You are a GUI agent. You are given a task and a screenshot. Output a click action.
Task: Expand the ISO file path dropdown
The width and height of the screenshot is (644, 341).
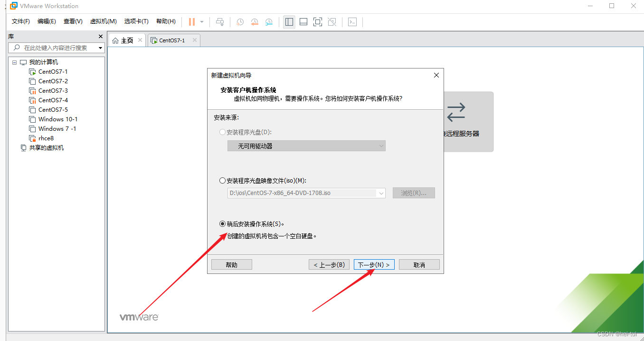381,193
